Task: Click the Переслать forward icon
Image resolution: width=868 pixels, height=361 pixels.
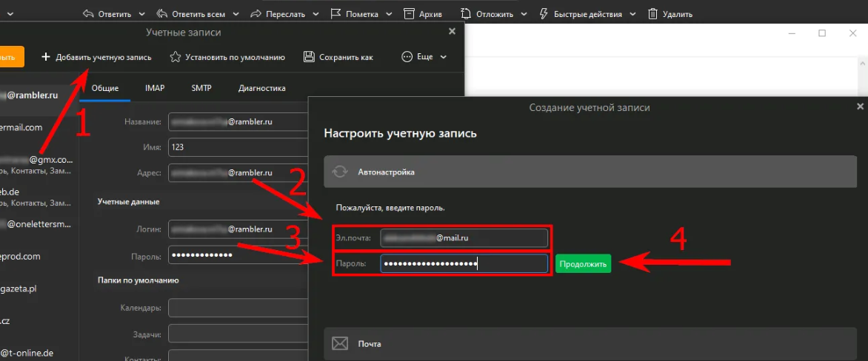Action: 256,14
